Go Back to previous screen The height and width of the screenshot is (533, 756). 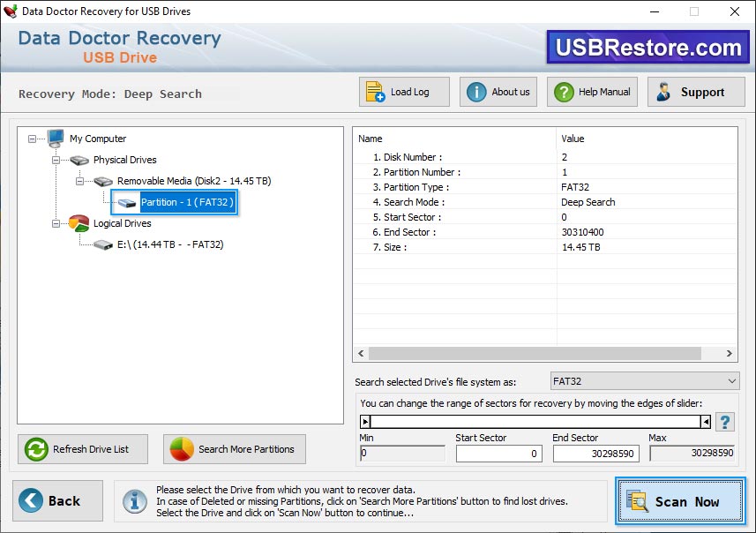coord(58,500)
